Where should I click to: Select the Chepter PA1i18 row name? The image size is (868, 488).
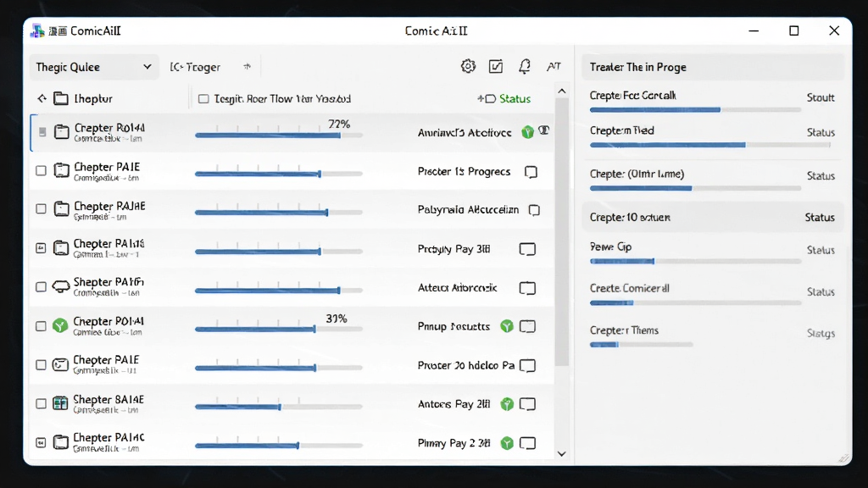109,244
